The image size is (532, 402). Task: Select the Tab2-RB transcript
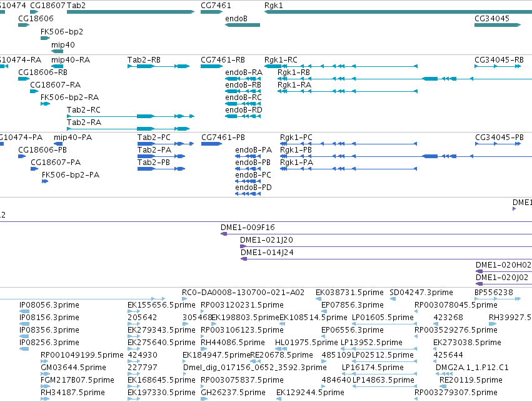(158, 66)
